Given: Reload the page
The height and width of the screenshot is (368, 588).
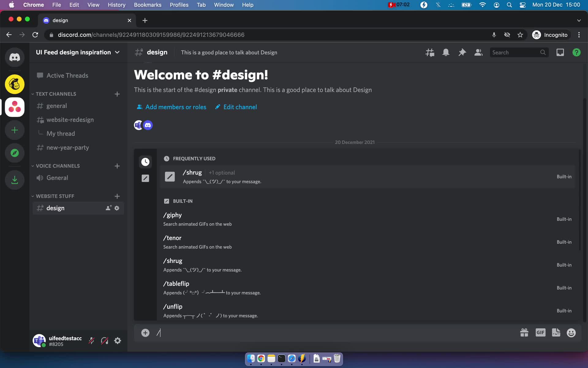Looking at the screenshot, I should tap(35, 35).
